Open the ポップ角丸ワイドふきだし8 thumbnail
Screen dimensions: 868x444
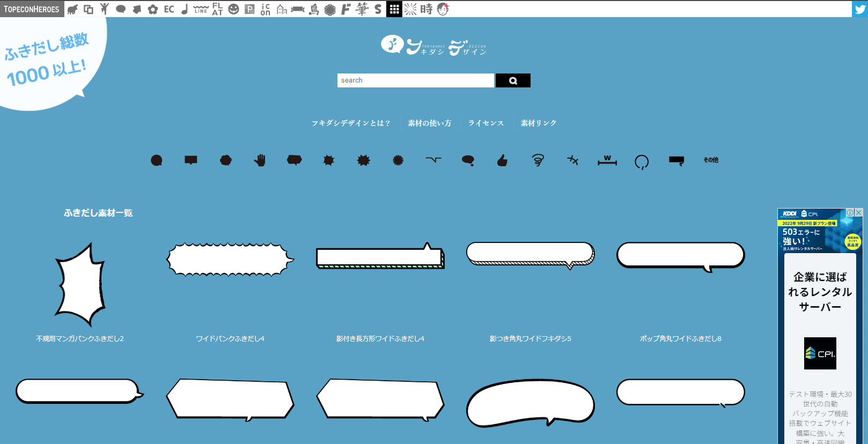coord(681,257)
